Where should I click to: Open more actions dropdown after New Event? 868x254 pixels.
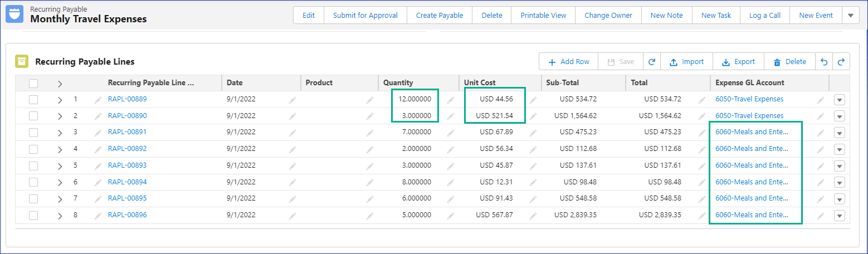850,16
